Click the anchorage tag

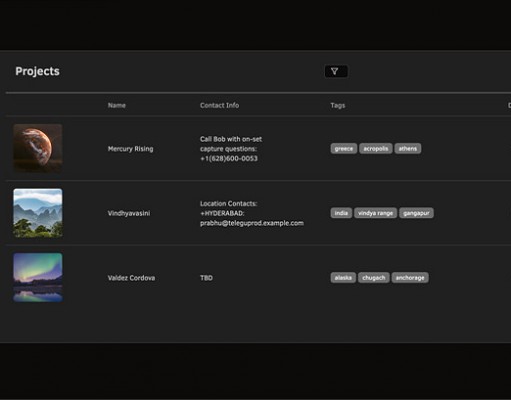410,278
